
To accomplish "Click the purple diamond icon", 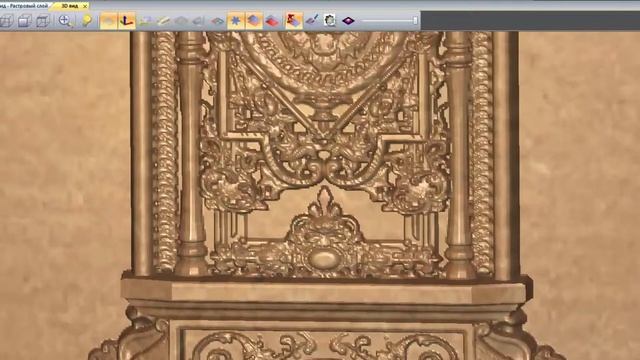I will coord(348,20).
